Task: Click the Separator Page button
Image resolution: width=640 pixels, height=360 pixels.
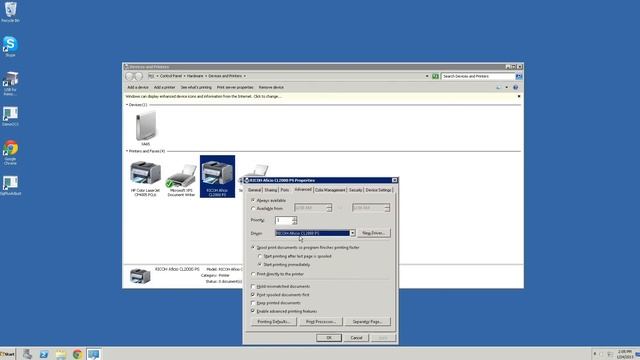Action: [367, 322]
